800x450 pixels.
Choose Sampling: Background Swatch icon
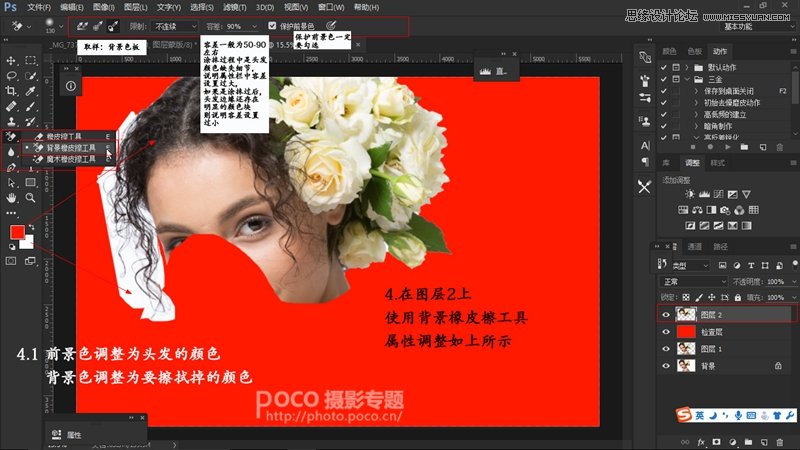113,26
